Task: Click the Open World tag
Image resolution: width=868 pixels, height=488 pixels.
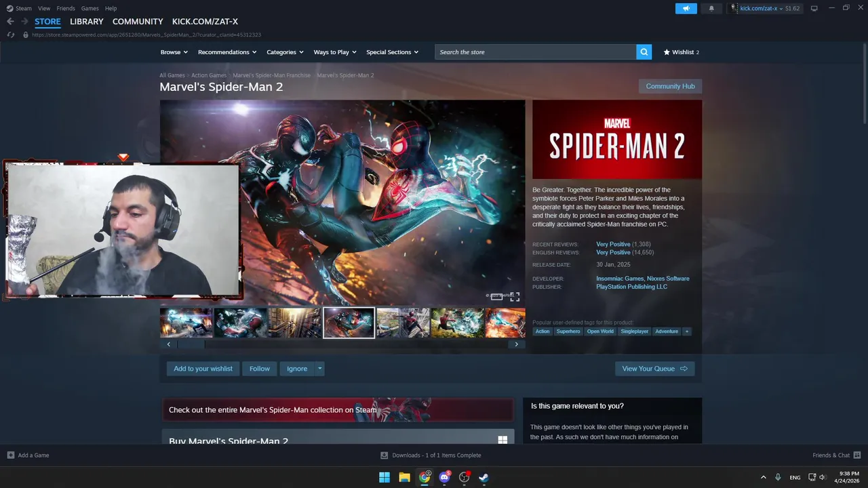Action: (x=600, y=331)
